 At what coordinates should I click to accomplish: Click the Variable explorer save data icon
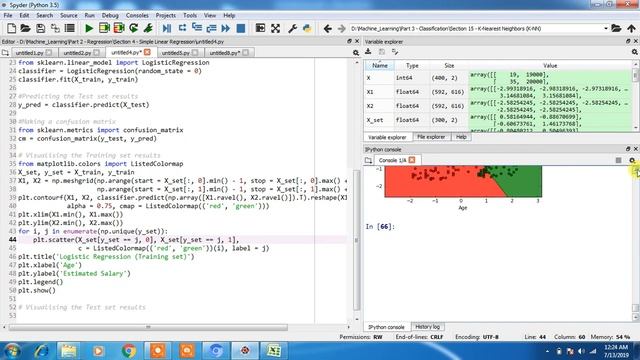point(382,52)
